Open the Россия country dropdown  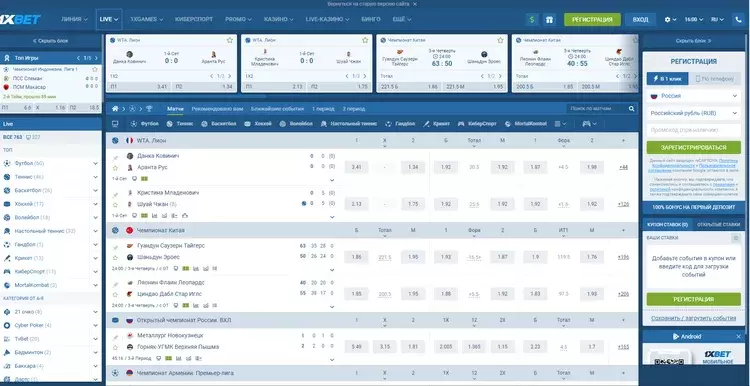(x=694, y=96)
